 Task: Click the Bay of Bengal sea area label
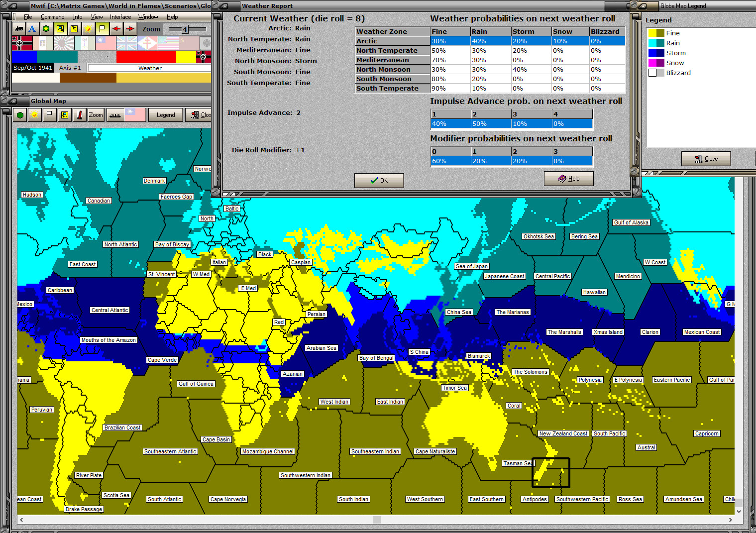tap(376, 358)
